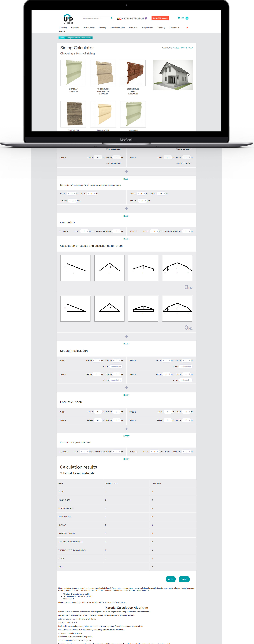Open the For partners menu item

pos(147,27)
